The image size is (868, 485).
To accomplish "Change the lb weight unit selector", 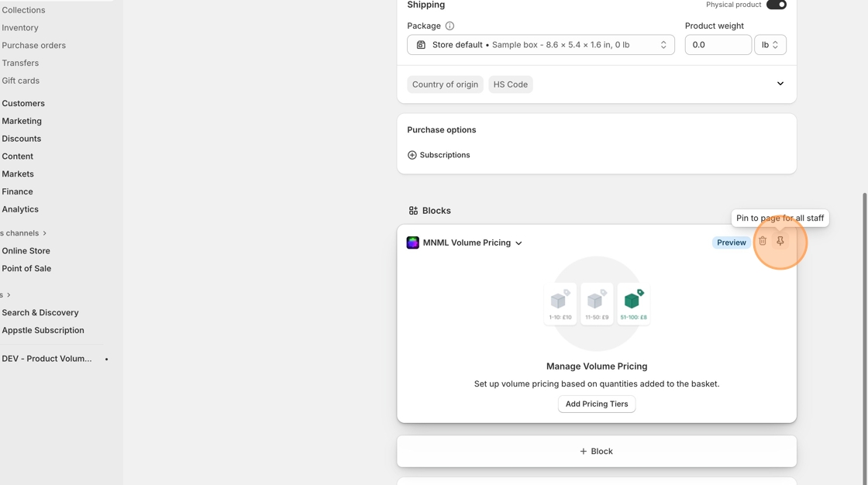I will coord(770,45).
